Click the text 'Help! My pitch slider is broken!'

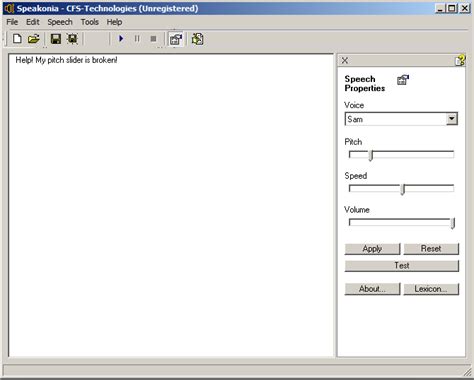(x=66, y=60)
